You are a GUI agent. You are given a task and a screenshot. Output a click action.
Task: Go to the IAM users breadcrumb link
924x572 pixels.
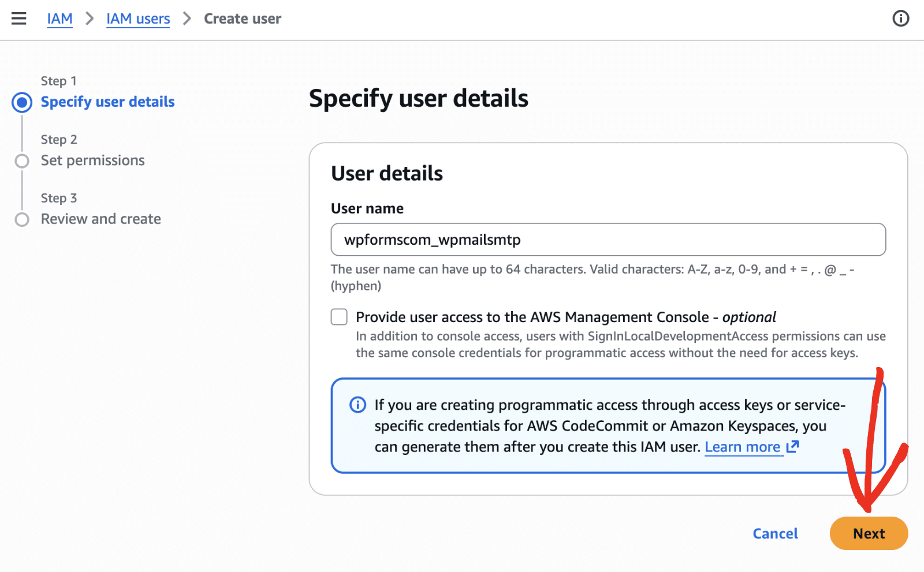click(138, 18)
